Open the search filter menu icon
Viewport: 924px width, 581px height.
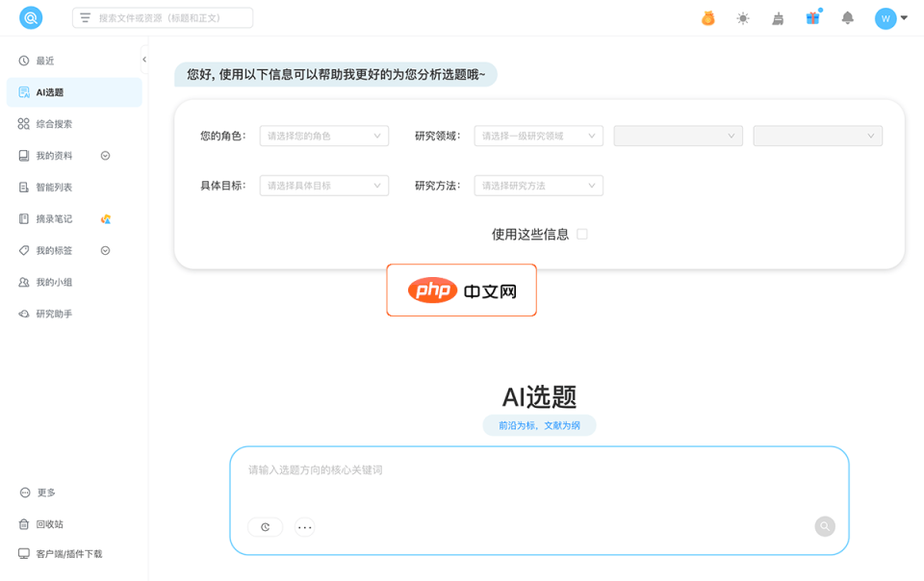pyautogui.click(x=86, y=18)
